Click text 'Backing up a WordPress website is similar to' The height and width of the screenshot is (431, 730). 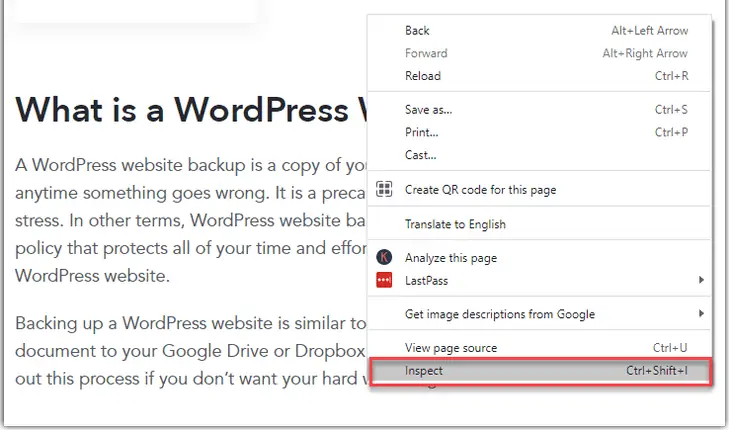click(191, 323)
